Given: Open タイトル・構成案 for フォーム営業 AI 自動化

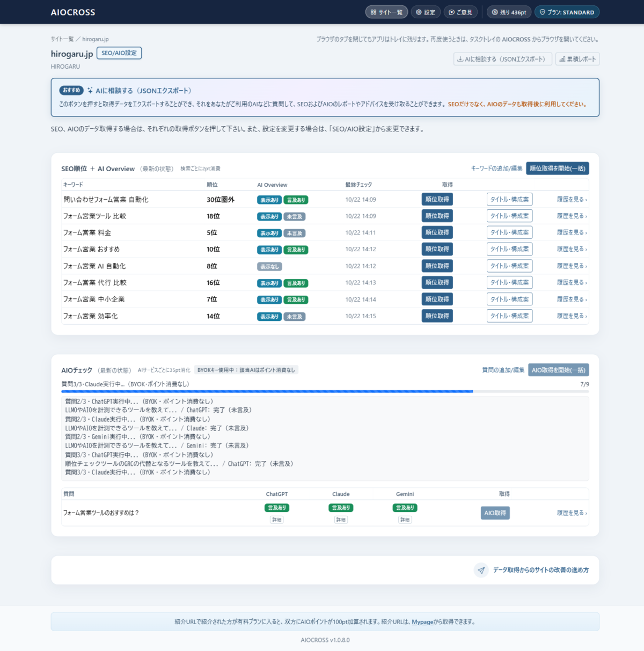Looking at the screenshot, I should [509, 266].
